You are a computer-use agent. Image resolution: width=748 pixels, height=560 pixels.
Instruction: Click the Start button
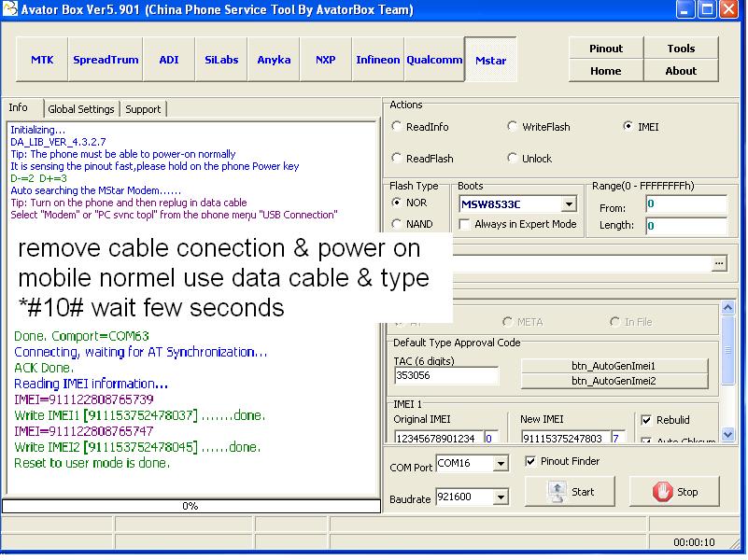570,492
